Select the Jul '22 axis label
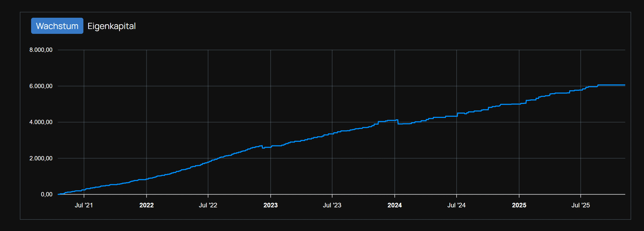This screenshot has width=644, height=231. click(x=208, y=205)
